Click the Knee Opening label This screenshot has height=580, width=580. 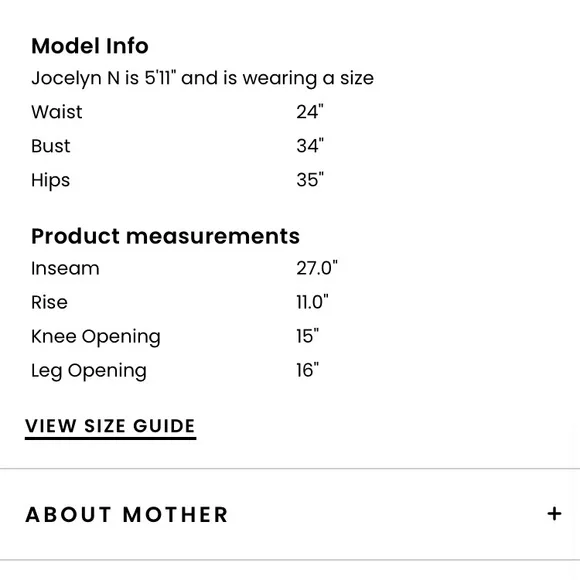(x=96, y=337)
